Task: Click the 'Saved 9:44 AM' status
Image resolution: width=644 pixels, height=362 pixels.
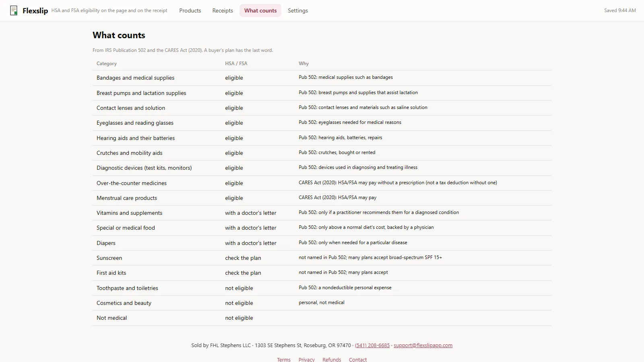Action: pyautogui.click(x=620, y=10)
